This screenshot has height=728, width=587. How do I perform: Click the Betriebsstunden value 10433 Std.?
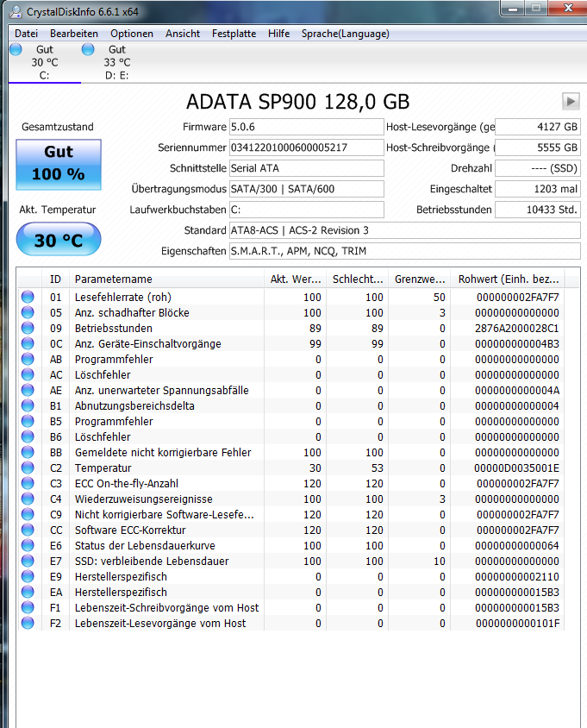pyautogui.click(x=537, y=210)
